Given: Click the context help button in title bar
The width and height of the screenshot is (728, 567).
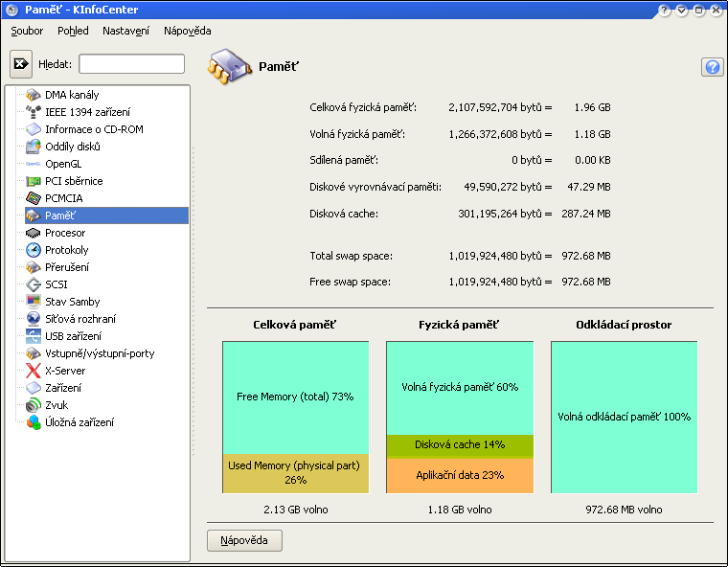Looking at the screenshot, I should pos(665,10).
